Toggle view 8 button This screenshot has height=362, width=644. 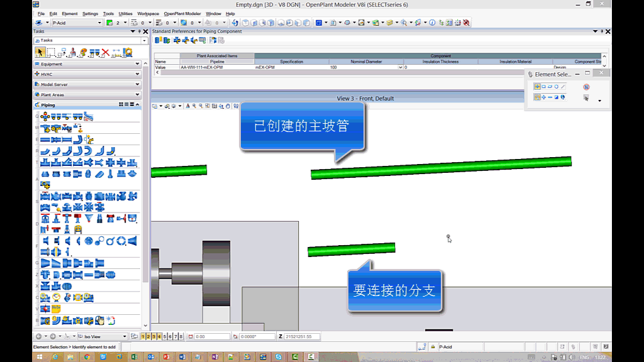[180, 336]
